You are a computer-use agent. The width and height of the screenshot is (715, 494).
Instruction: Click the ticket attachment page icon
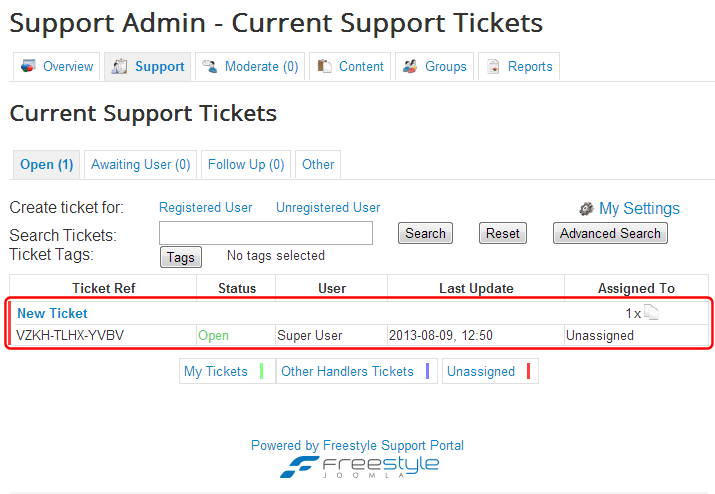click(651, 313)
